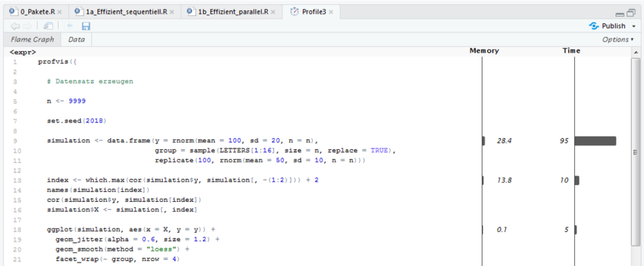
Task: Click memory value 28.4
Action: tap(504, 141)
